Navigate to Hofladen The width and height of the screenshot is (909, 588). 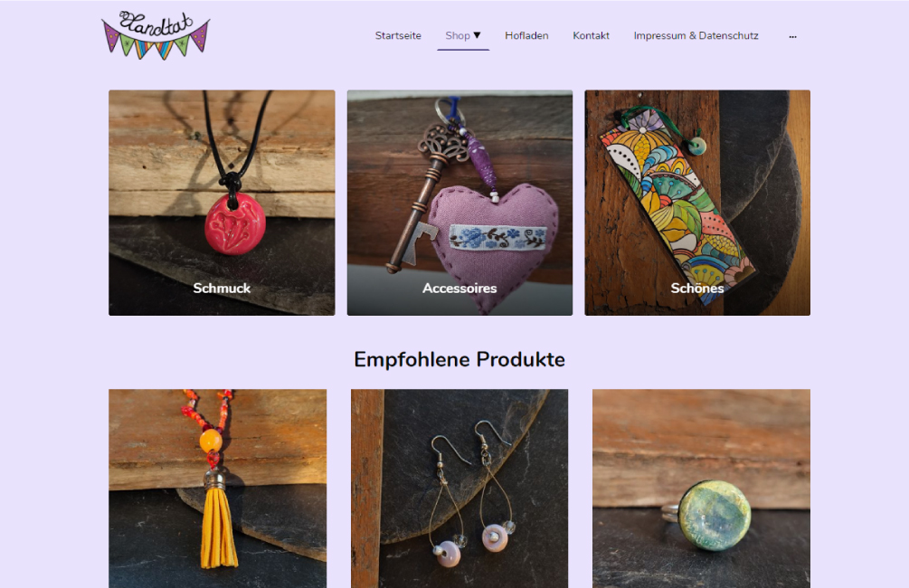526,35
